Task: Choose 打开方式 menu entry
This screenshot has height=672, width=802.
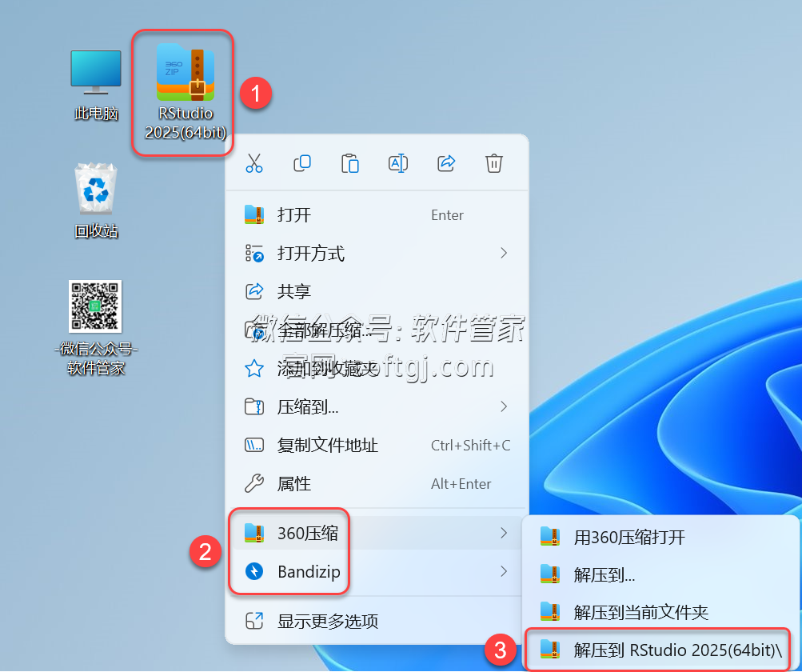Action: (377, 254)
